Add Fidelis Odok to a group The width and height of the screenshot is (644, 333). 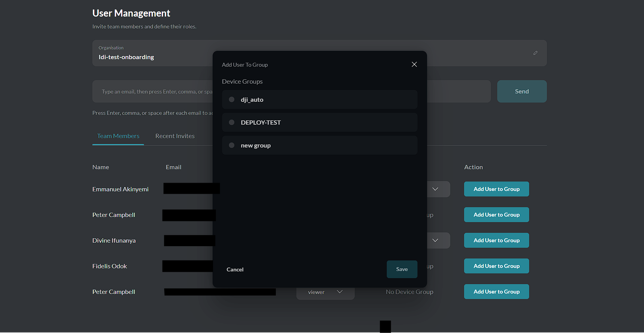[x=496, y=266]
